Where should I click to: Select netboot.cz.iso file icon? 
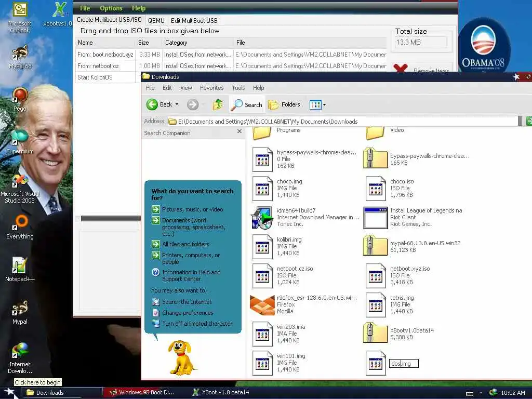[x=262, y=275]
